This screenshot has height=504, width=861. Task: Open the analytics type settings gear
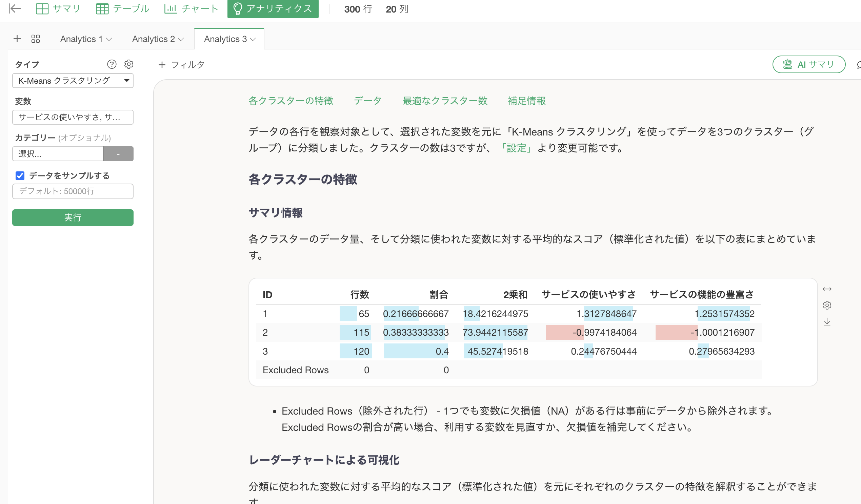click(129, 64)
